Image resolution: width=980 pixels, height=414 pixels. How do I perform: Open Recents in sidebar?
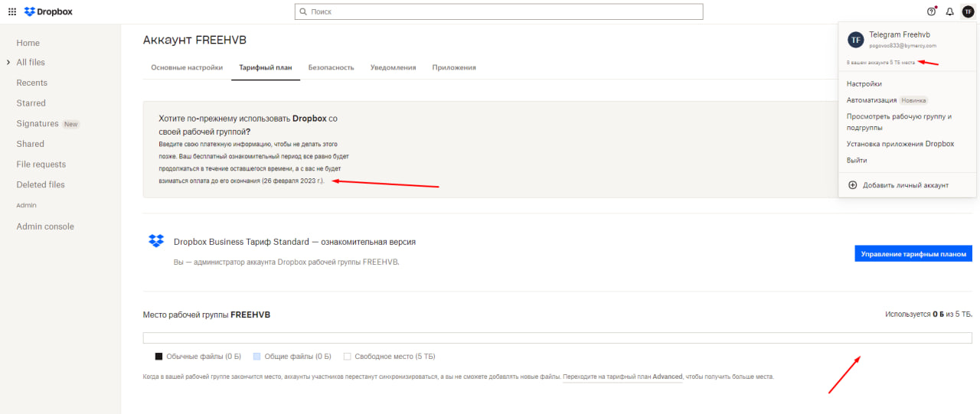[x=32, y=83]
